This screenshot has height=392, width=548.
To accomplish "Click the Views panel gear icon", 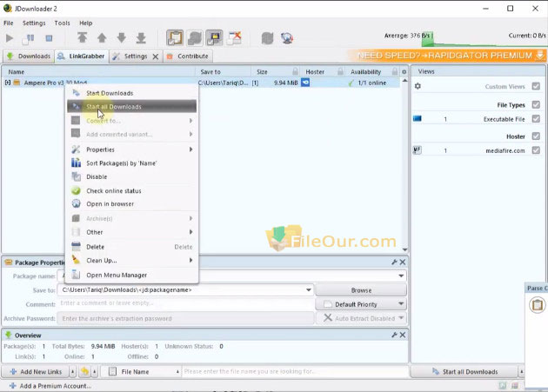I will pos(418,86).
